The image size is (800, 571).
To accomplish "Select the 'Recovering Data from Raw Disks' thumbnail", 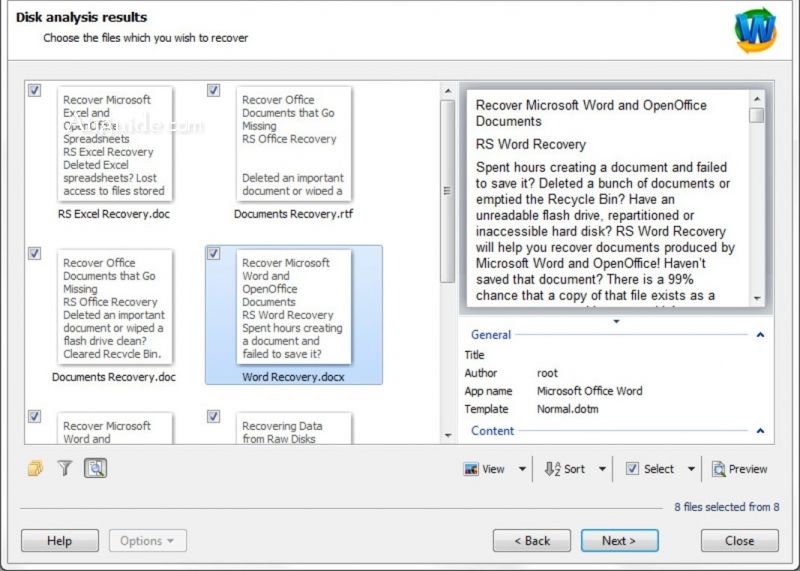I will click(x=294, y=428).
